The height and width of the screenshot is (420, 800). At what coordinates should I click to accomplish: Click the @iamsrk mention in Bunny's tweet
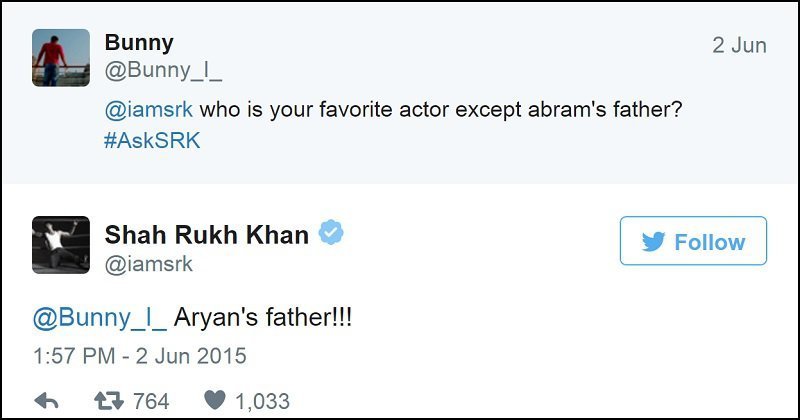pyautogui.click(x=148, y=110)
